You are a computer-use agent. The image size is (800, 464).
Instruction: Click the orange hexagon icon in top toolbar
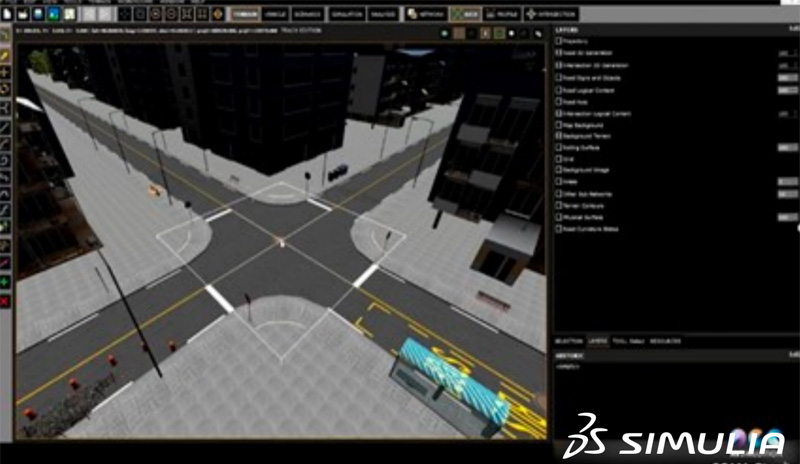click(x=217, y=14)
